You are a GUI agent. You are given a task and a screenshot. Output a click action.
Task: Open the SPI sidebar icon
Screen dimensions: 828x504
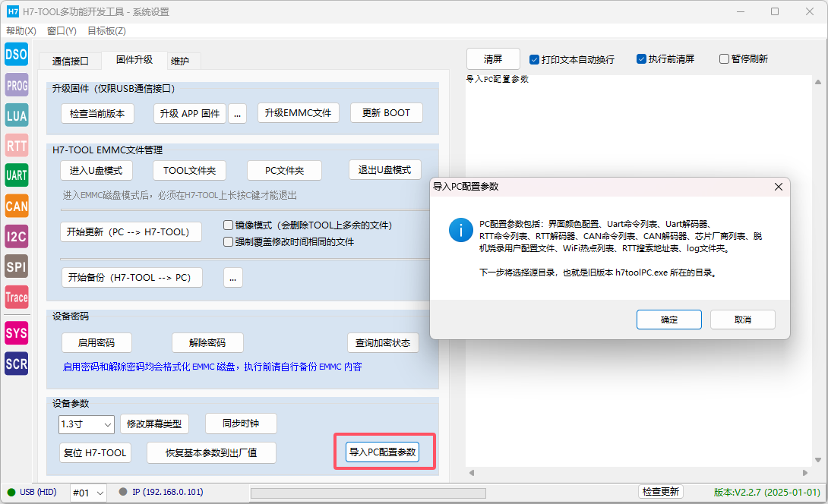[17, 266]
